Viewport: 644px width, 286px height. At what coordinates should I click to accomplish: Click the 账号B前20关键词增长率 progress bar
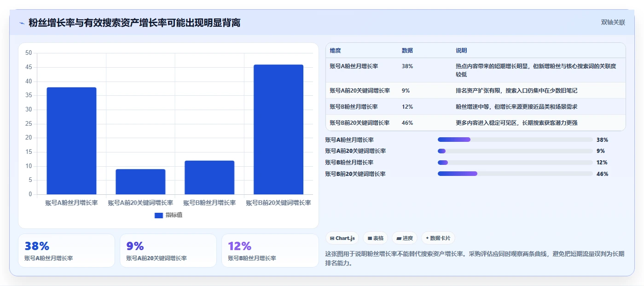[515, 174]
